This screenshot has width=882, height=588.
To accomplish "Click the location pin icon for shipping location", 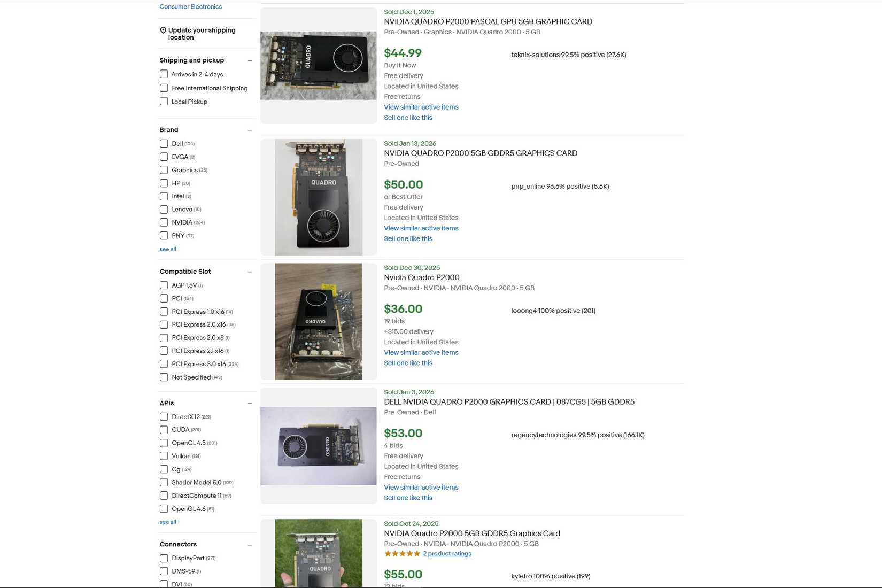I will [164, 30].
